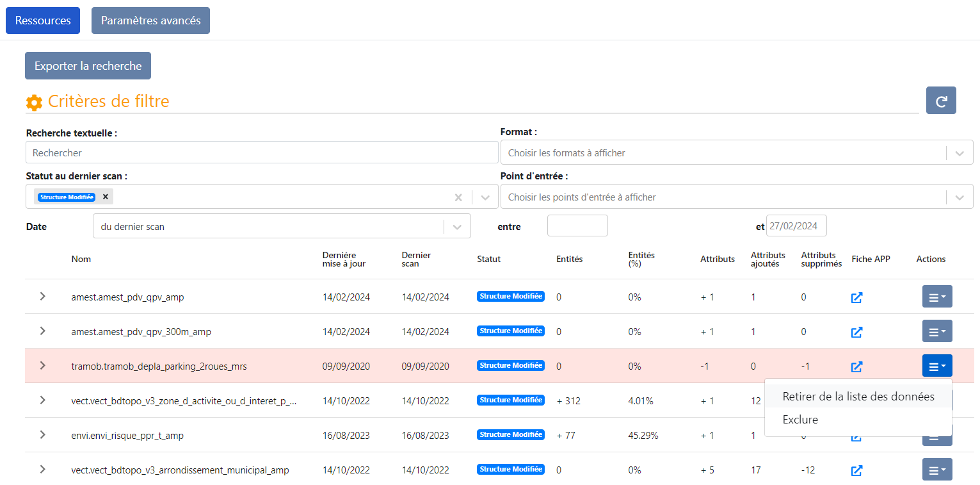Click the + 77 entities cell
This screenshot has height=485, width=980.
[566, 436]
